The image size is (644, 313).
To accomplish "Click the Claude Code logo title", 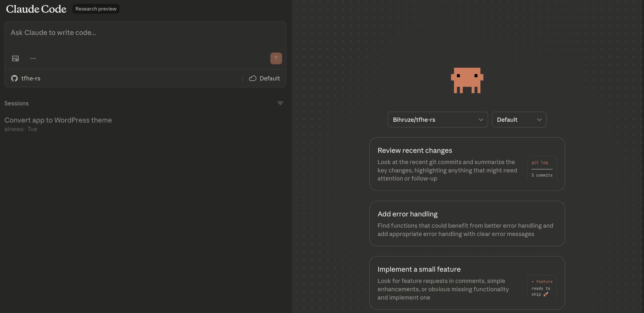I will [x=36, y=9].
